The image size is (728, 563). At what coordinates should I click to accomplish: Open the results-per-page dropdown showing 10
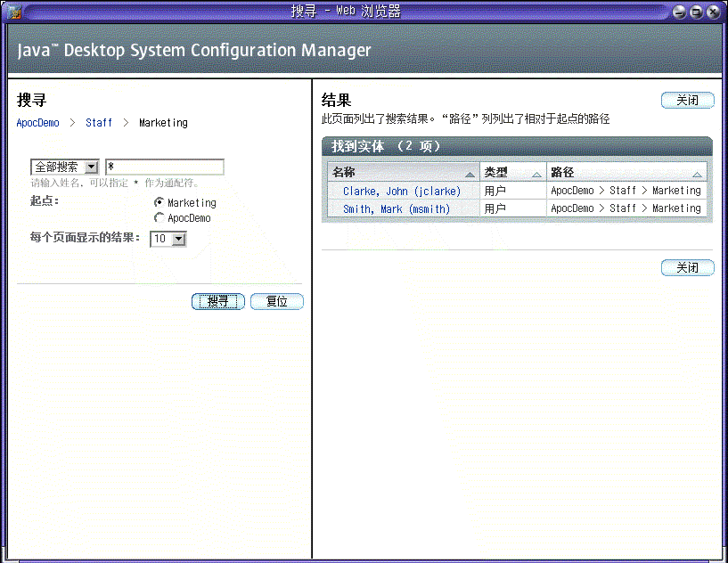pyautogui.click(x=168, y=239)
